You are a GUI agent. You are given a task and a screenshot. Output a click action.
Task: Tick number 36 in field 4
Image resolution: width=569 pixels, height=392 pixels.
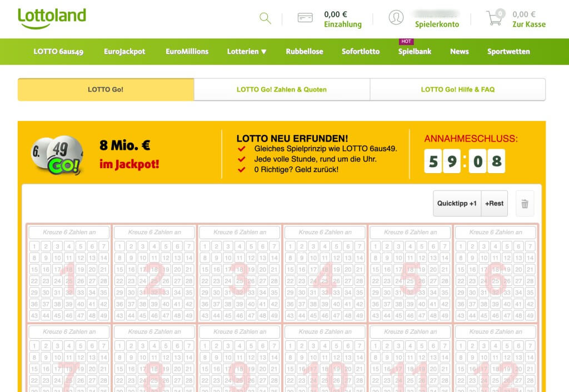tap(290, 304)
